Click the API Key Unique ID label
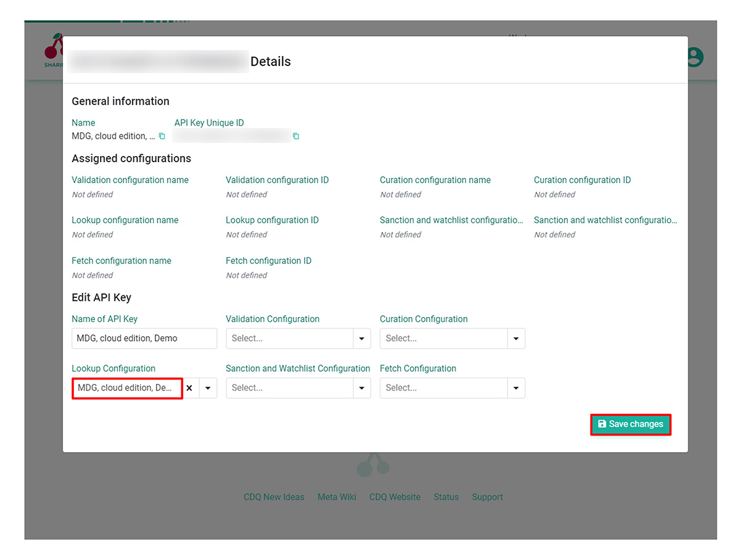This screenshot has height=560, width=740. [209, 123]
